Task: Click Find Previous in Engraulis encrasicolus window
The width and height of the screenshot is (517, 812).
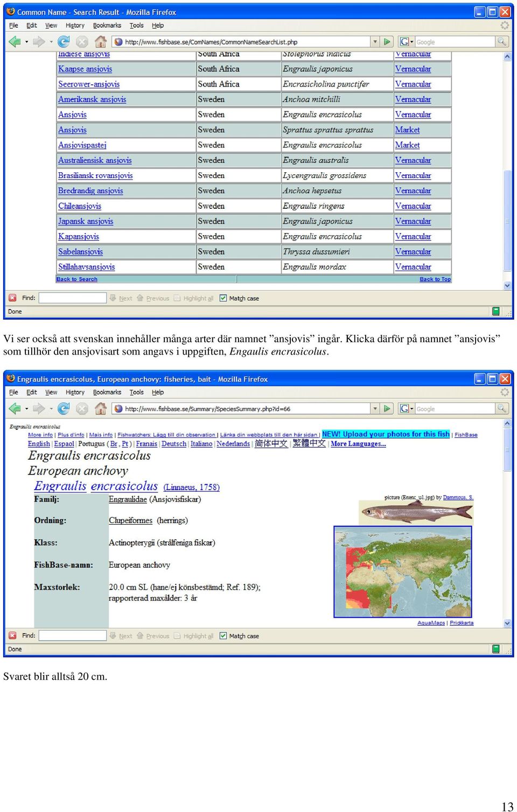Action: [x=153, y=636]
